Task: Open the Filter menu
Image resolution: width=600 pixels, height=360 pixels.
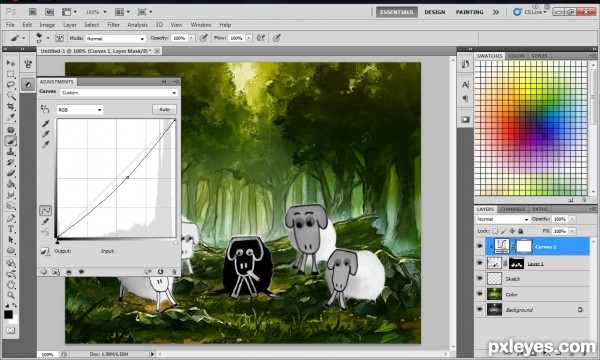Action: click(x=113, y=24)
